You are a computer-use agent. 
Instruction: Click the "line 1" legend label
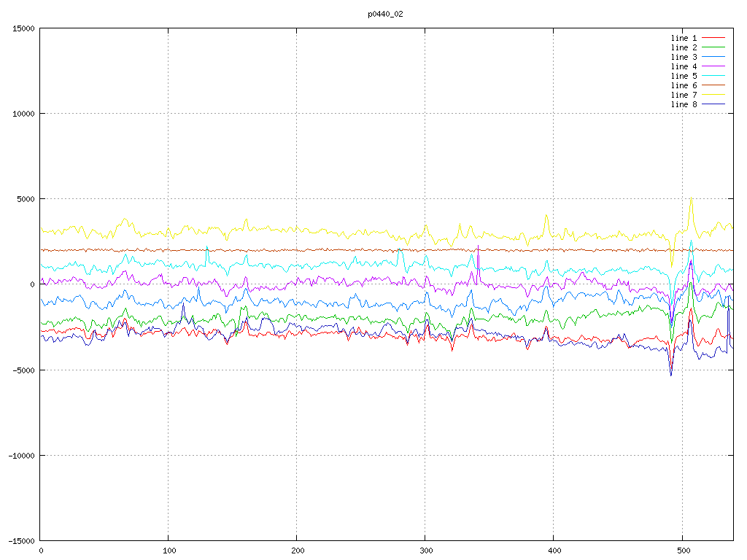(x=684, y=38)
